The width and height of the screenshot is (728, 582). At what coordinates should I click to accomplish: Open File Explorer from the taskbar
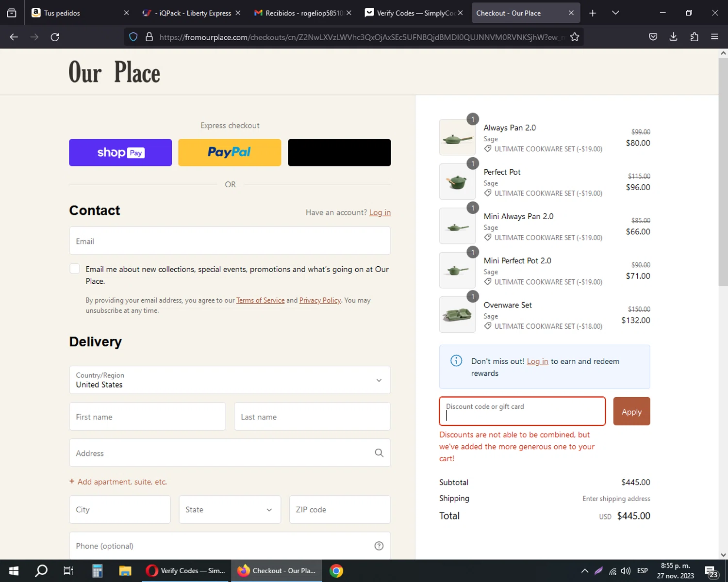[x=125, y=571]
